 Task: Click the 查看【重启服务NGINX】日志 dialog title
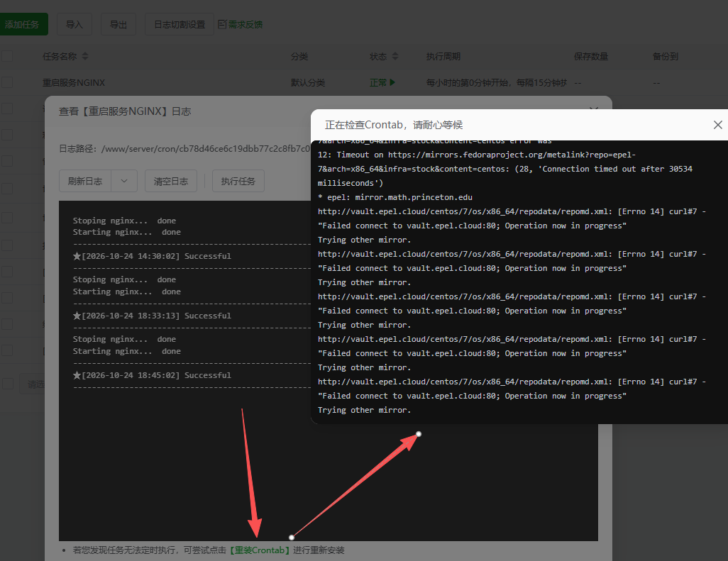click(x=125, y=111)
